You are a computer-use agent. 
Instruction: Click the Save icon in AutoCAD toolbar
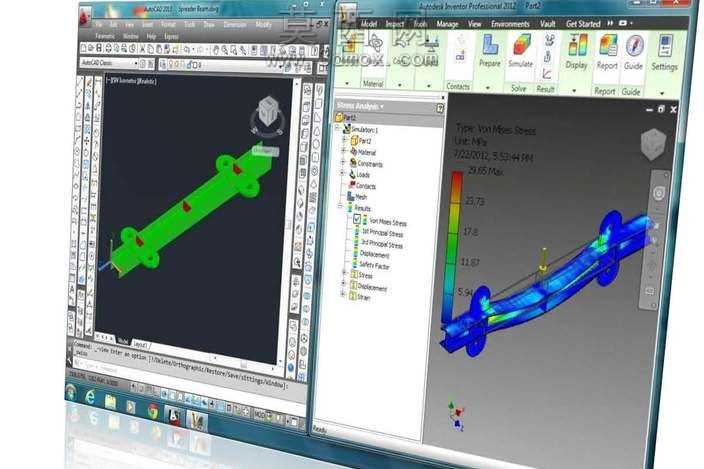100,48
